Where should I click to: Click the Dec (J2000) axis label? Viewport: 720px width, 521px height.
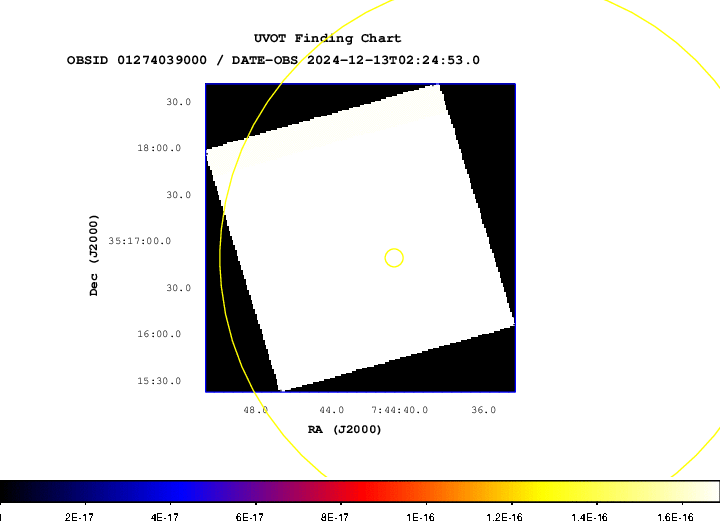94,255
